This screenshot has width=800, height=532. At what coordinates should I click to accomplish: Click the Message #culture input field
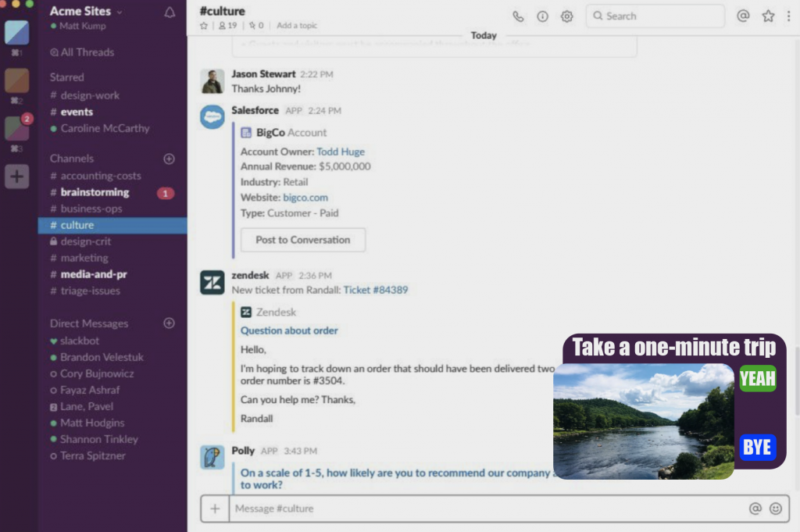tap(484, 509)
